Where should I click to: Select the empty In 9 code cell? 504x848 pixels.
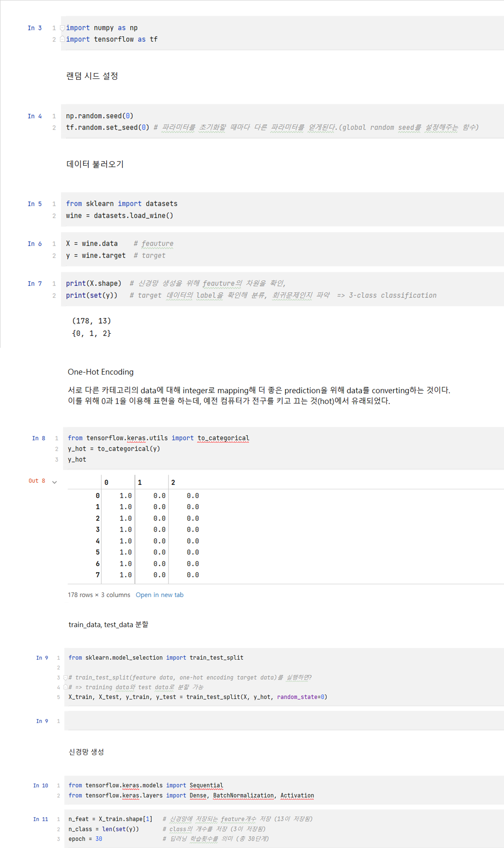point(284,721)
